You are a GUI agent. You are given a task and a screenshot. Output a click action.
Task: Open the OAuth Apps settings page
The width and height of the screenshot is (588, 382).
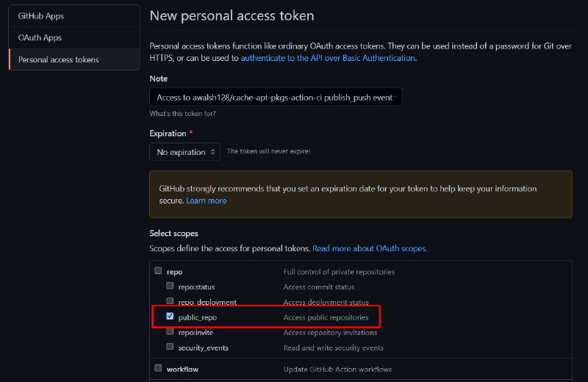click(74, 38)
